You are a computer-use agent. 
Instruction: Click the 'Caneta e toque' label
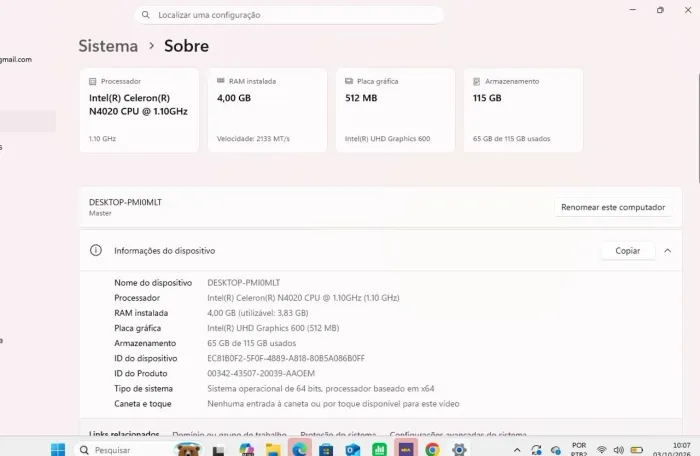(x=143, y=404)
